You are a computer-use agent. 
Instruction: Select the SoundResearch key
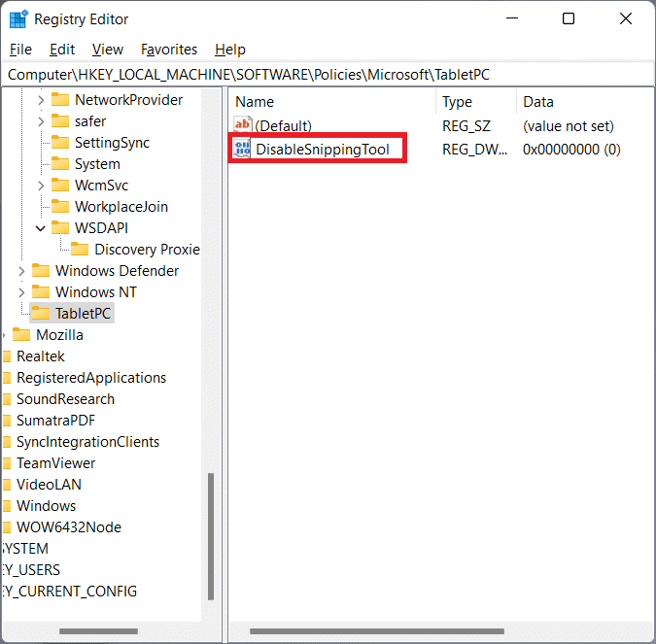(x=65, y=399)
